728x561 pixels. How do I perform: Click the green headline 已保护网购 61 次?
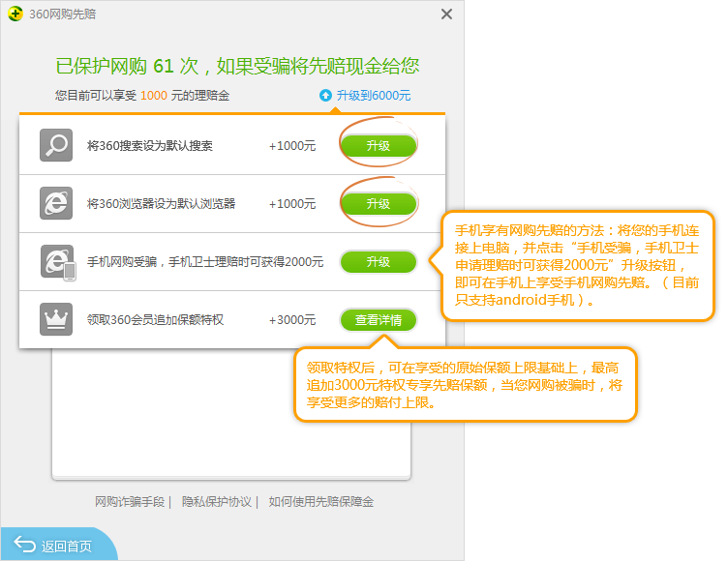coord(127,66)
